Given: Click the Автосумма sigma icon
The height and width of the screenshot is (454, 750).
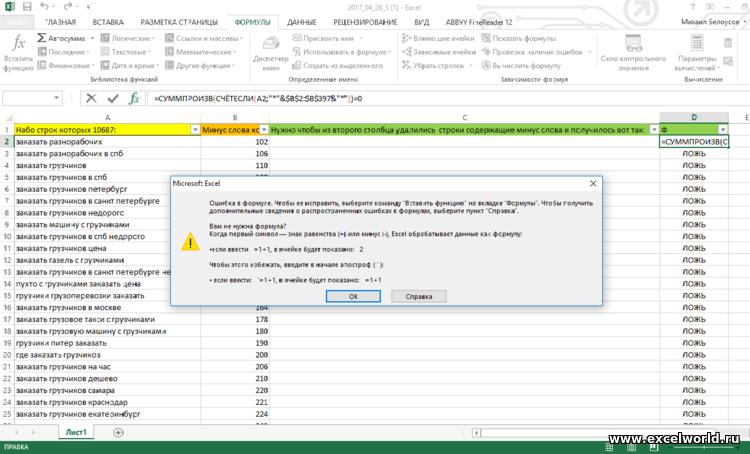Looking at the screenshot, I should (42, 38).
